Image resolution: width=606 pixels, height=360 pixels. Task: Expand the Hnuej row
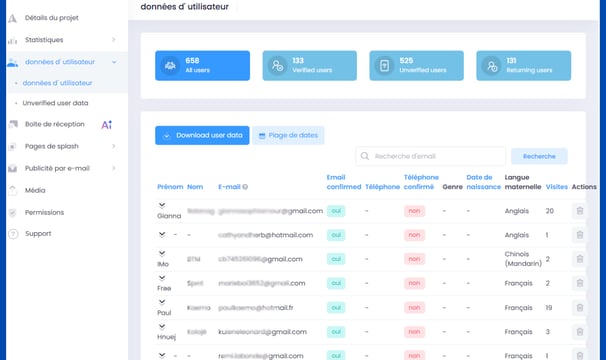point(162,326)
